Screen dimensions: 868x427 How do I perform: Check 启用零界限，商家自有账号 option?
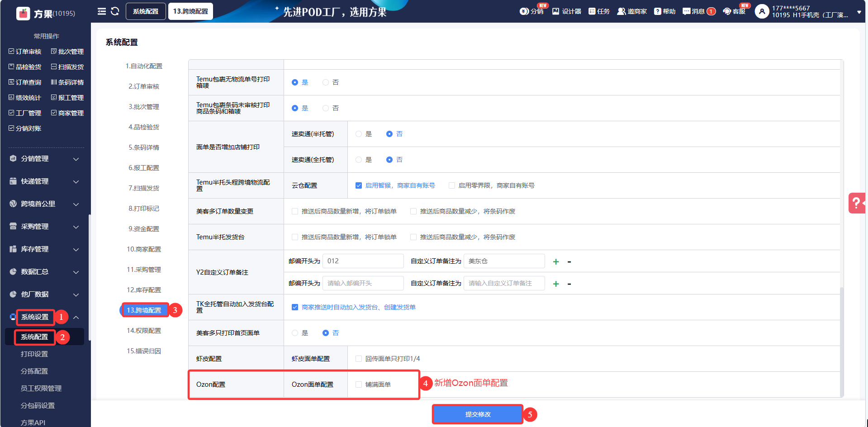pos(452,185)
